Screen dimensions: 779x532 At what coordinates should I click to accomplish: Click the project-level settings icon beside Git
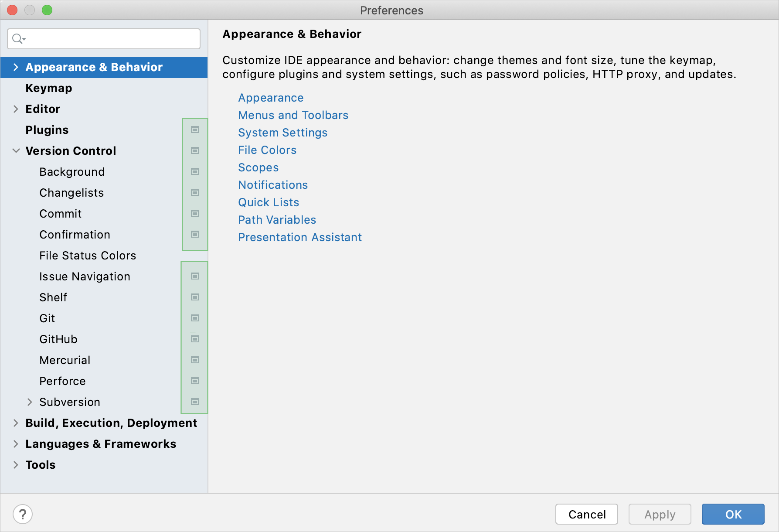point(195,318)
